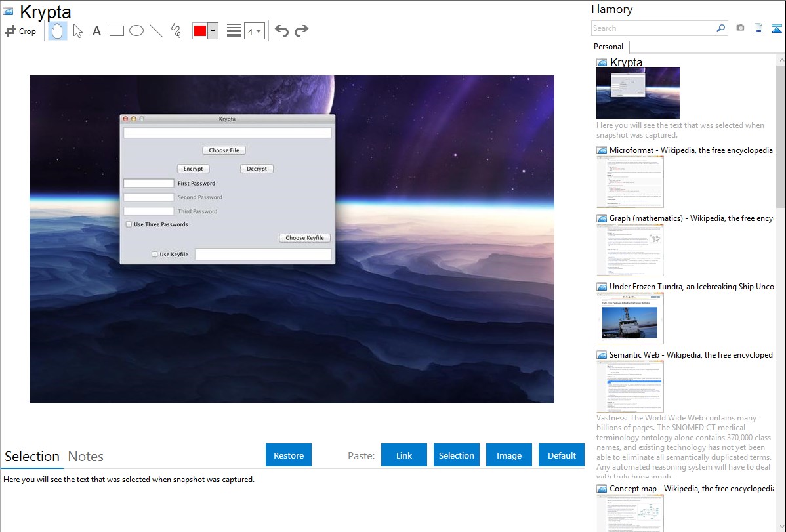Click the Flamory search field
The image size is (786, 532).
[x=653, y=28]
